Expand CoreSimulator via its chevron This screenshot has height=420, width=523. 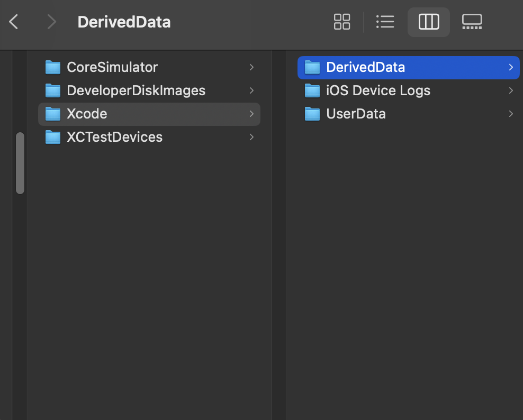click(x=251, y=67)
